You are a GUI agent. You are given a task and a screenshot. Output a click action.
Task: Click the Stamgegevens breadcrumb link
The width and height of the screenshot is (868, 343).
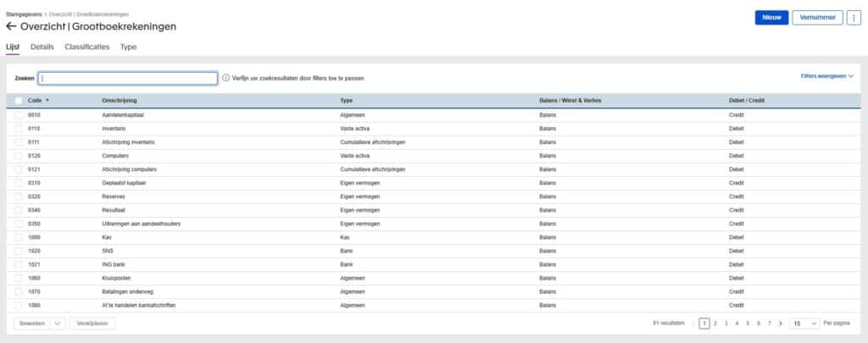[24, 15]
